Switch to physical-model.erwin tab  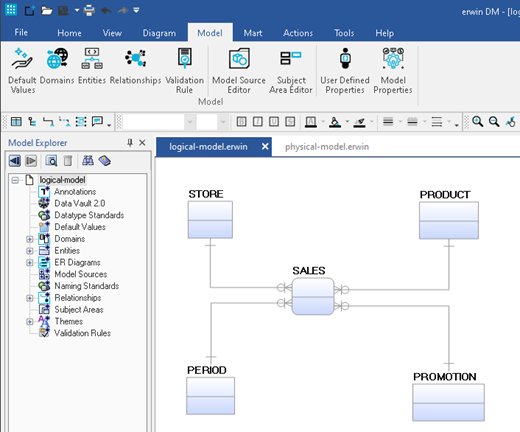tap(327, 147)
